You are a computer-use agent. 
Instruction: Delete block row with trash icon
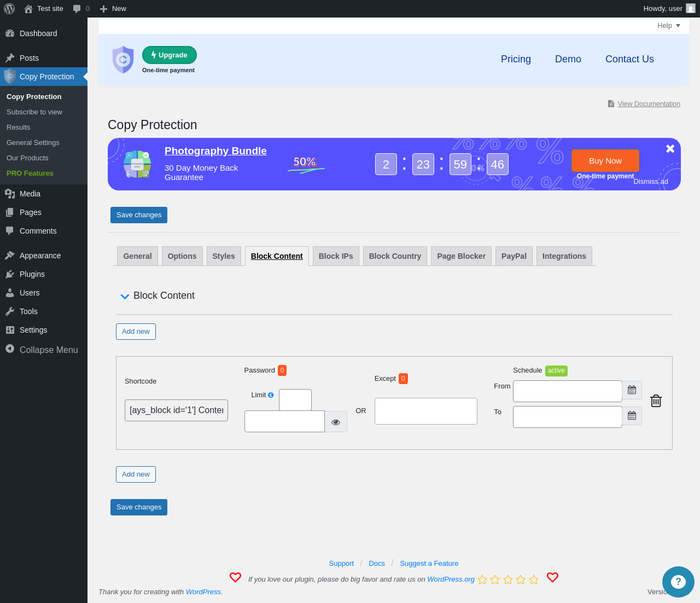[656, 401]
